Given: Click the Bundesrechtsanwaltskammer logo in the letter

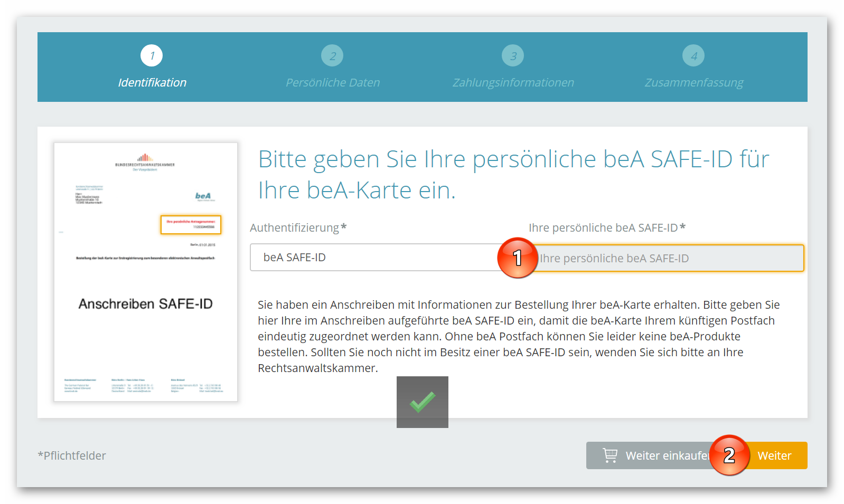Looking at the screenshot, I should pos(145,160).
